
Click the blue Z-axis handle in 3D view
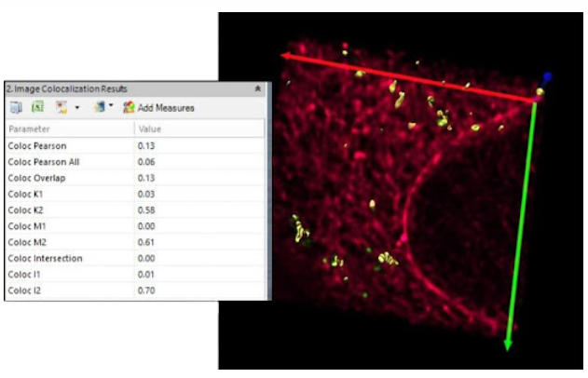click(547, 77)
